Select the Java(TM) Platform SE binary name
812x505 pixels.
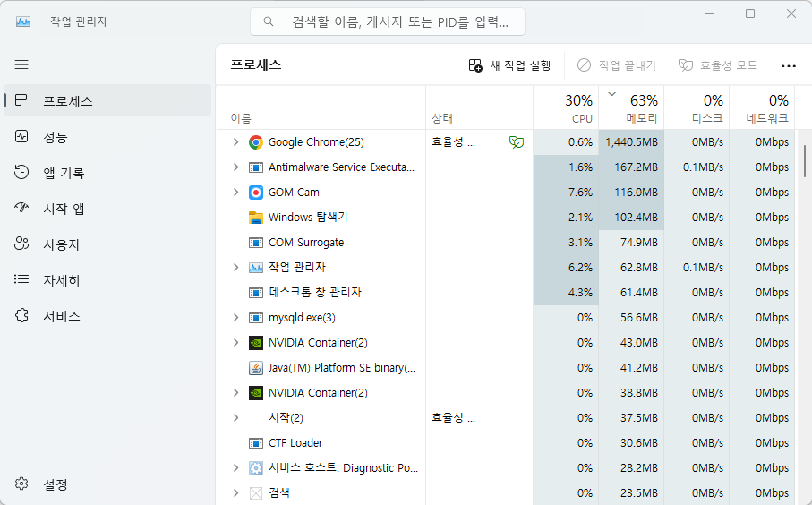342,368
